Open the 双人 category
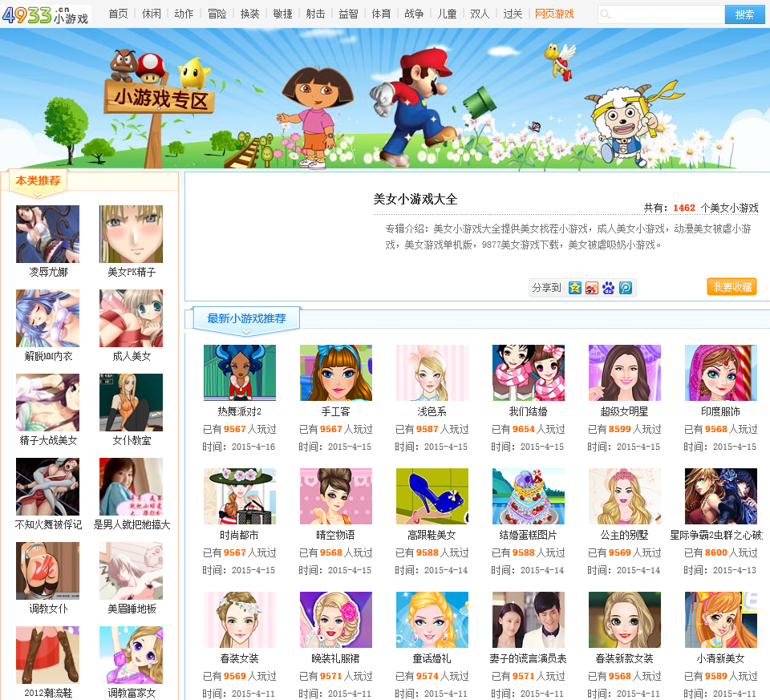This screenshot has width=770, height=700. pyautogui.click(x=480, y=14)
